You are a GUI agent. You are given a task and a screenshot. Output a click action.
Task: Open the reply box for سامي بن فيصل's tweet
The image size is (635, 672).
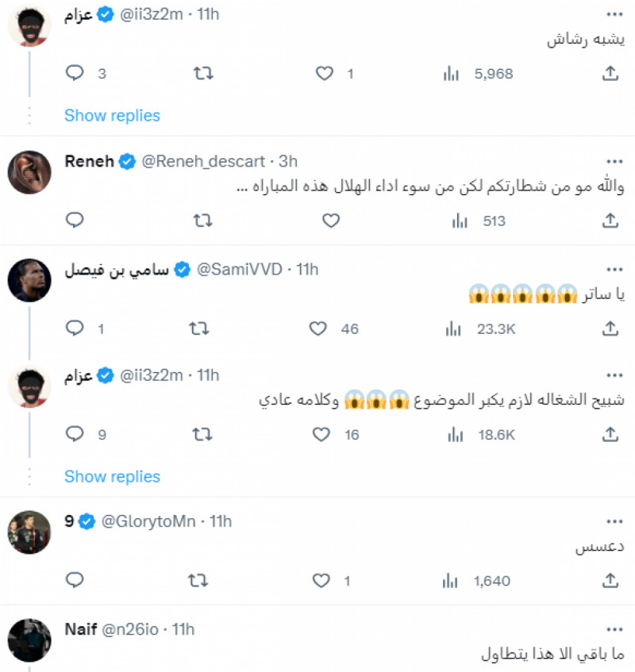tap(75, 328)
